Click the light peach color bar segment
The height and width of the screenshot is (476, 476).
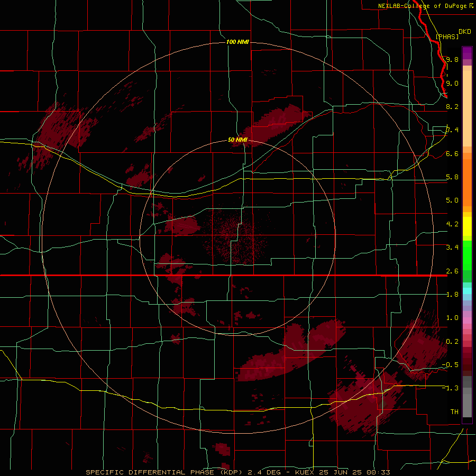pyautogui.click(x=467, y=108)
